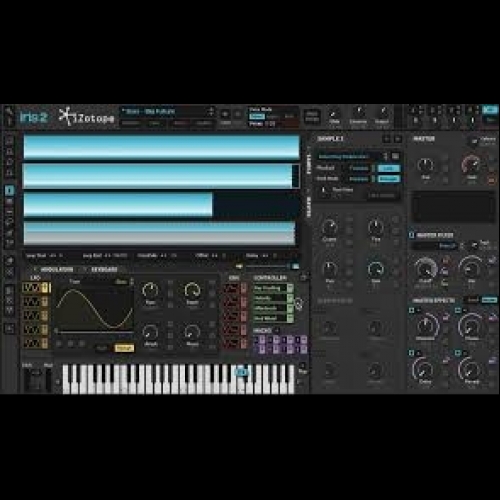The image size is (500, 500).
Task: Click the iZotope logo in the header
Action: pyautogui.click(x=86, y=117)
